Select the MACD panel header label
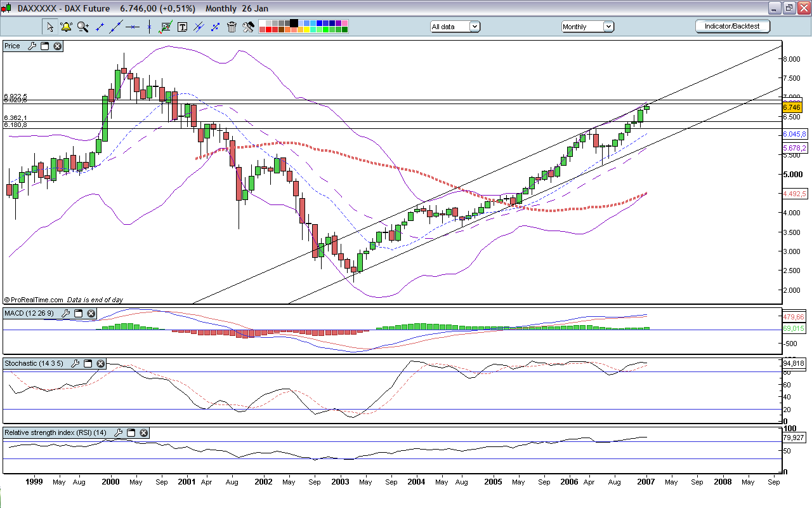This screenshot has height=508, width=812. [30, 313]
